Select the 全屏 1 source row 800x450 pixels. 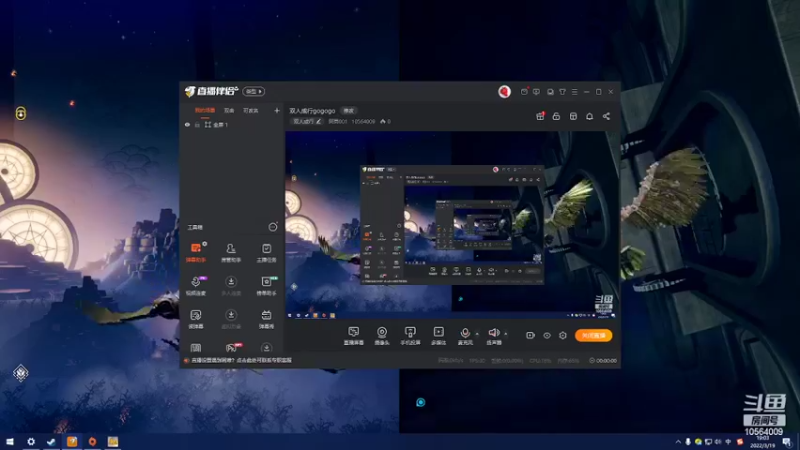coord(232,124)
